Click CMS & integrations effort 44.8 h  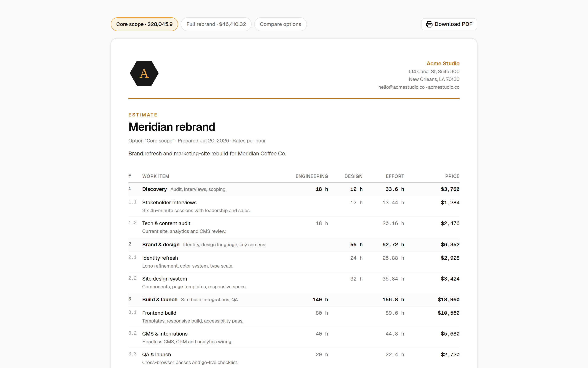(x=395, y=334)
